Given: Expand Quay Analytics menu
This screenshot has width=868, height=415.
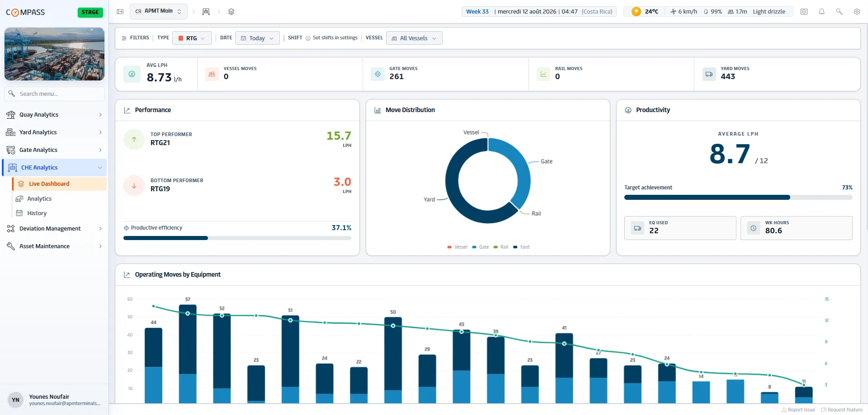Looking at the screenshot, I should 54,115.
